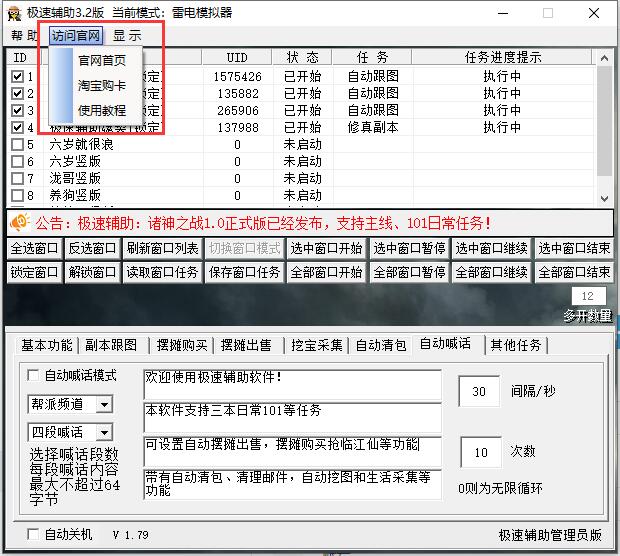620x556 pixels.
Task: Click the 任务 column header
Action: pyautogui.click(x=372, y=57)
